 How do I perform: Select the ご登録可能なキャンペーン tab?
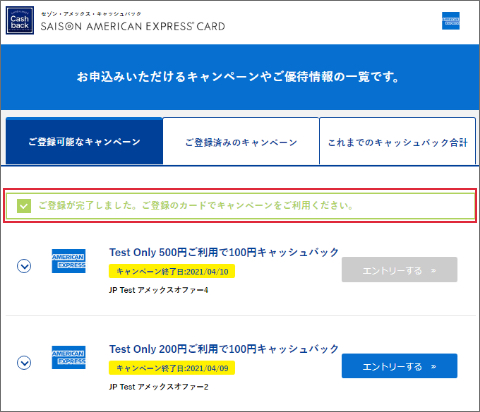pyautogui.click(x=84, y=141)
